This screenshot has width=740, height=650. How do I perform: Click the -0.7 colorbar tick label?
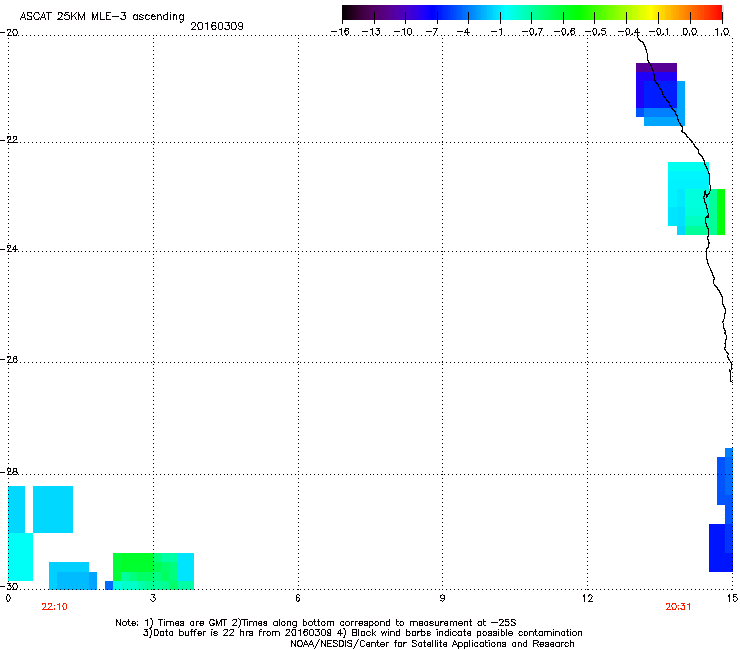tap(532, 32)
